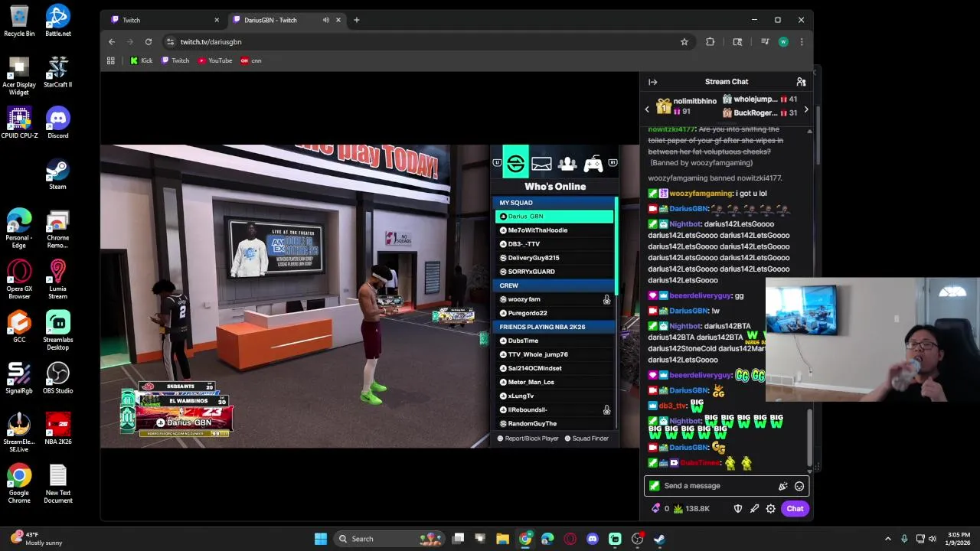Show next gift leaderboard entries

tap(805, 109)
